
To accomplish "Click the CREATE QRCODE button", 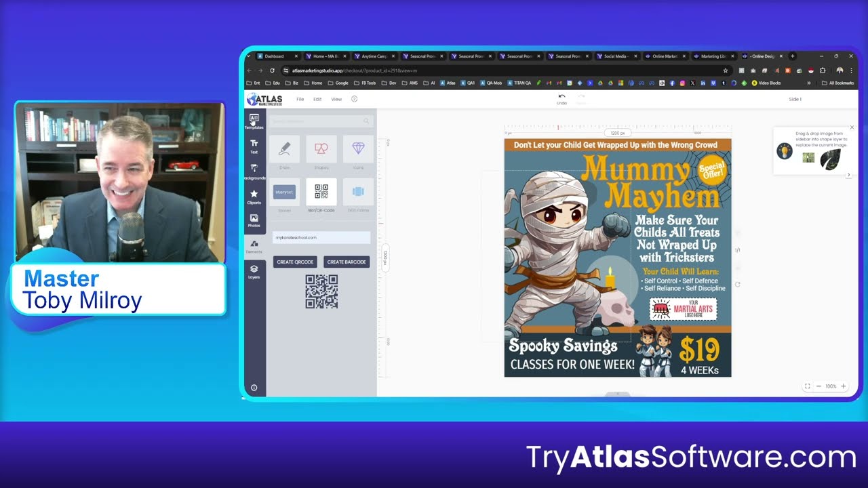I will (x=295, y=262).
